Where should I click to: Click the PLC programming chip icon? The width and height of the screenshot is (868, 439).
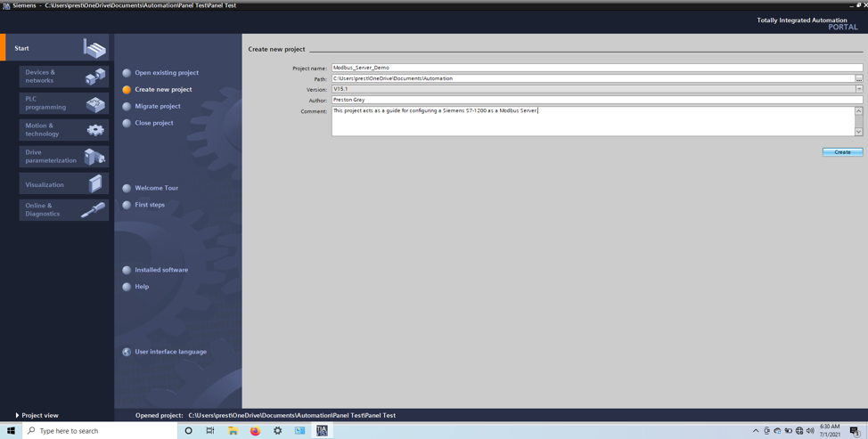click(95, 104)
